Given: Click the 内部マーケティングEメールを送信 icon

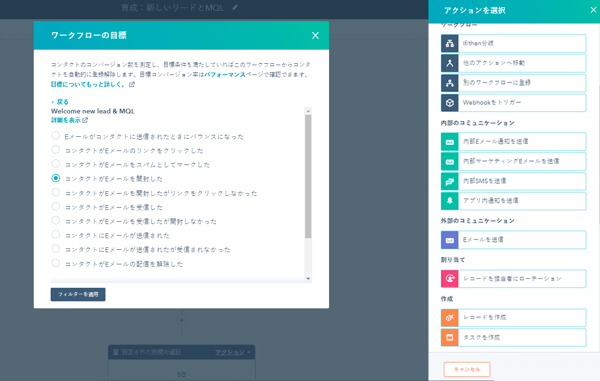Looking at the screenshot, I should tap(450, 161).
